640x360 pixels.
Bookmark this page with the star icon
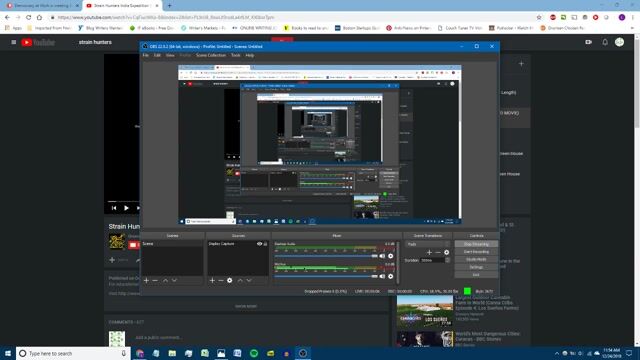539,17
